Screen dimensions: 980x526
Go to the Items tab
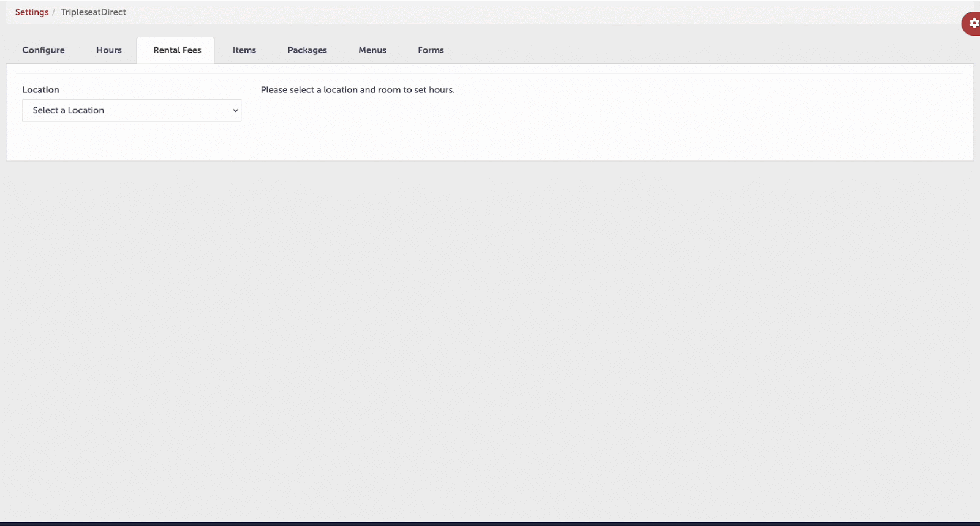point(244,50)
